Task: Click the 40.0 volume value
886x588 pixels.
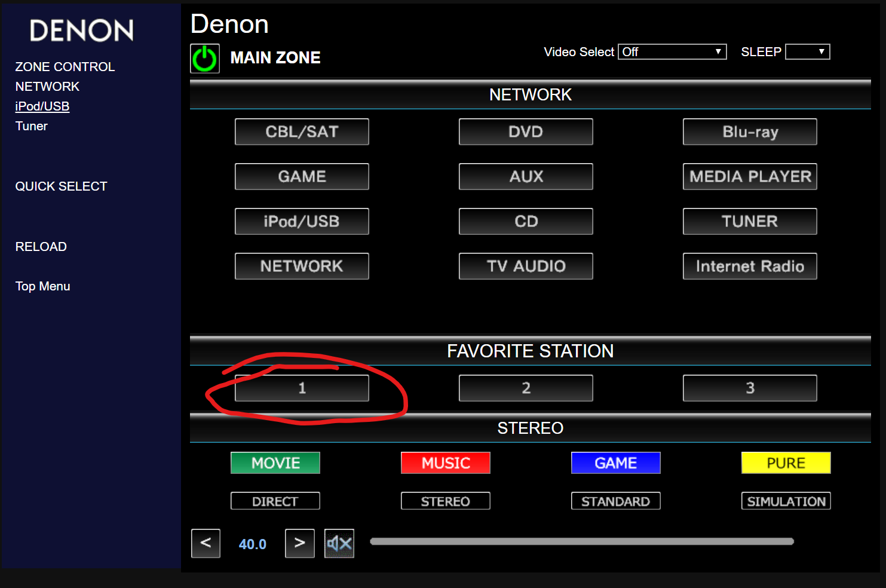Action: pyautogui.click(x=253, y=544)
